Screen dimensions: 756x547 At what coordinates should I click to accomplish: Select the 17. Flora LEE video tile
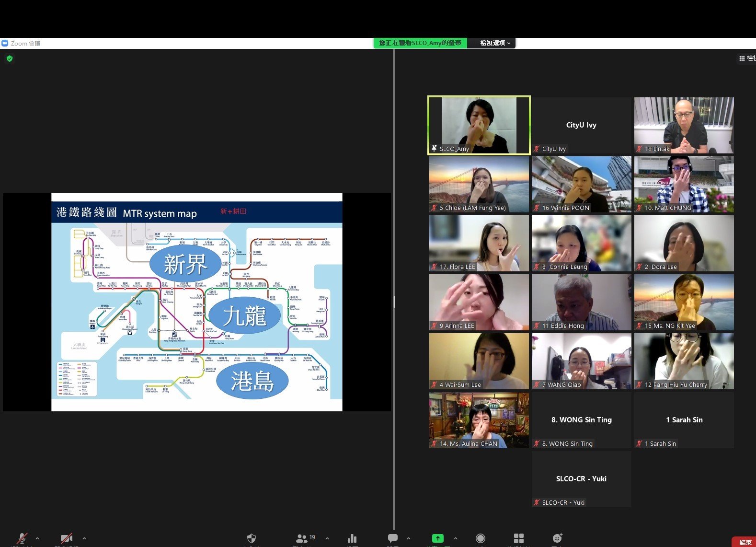(479, 244)
